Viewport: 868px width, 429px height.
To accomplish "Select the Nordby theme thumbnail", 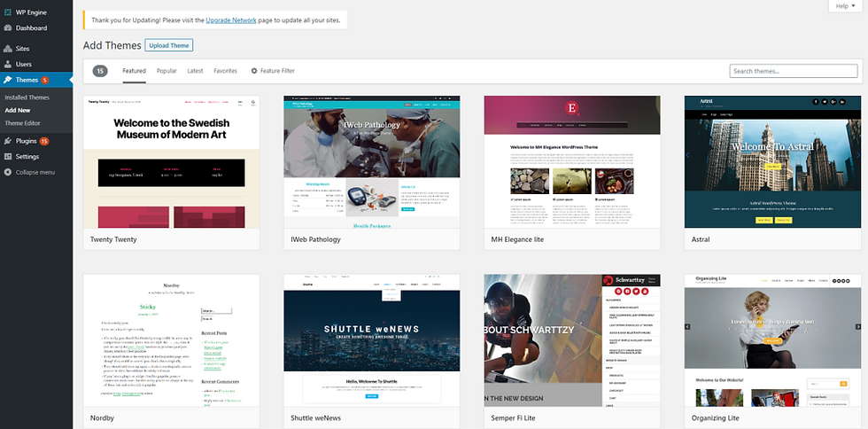I will click(172, 340).
